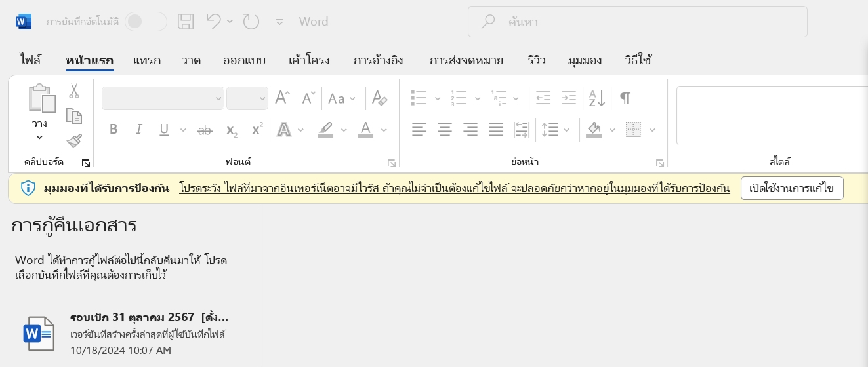This screenshot has width=868, height=367.
Task: Click the Decrease Indent icon
Action: (x=543, y=98)
